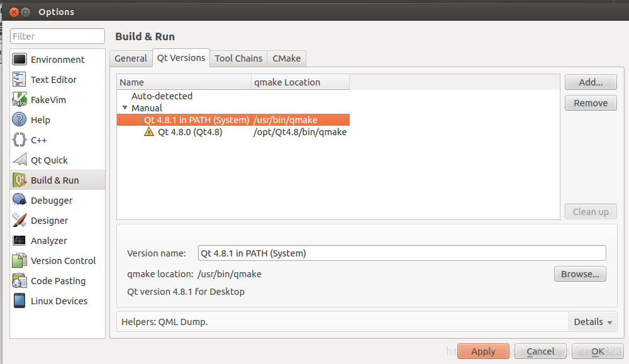Sort by the qmake Location column header
Image resolution: width=629 pixels, height=364 pixels.
tap(301, 82)
